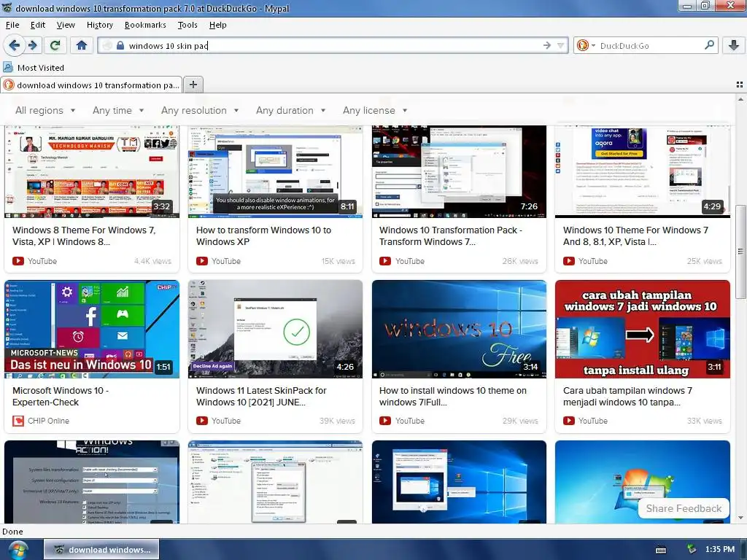Click the padlock site security icon
747x560 pixels.
click(x=120, y=46)
